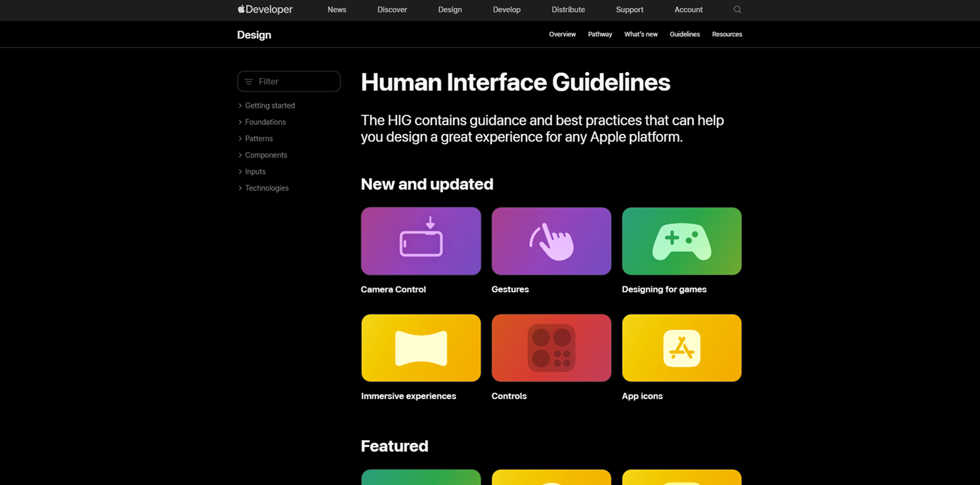Image resolution: width=980 pixels, height=485 pixels.
Task: Click the Designing for games title link
Action: point(664,289)
